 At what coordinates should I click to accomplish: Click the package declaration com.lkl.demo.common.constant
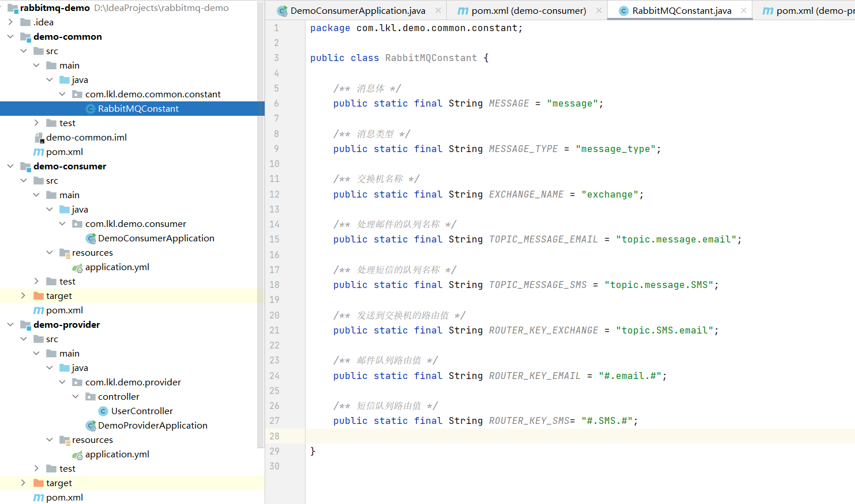(437, 28)
